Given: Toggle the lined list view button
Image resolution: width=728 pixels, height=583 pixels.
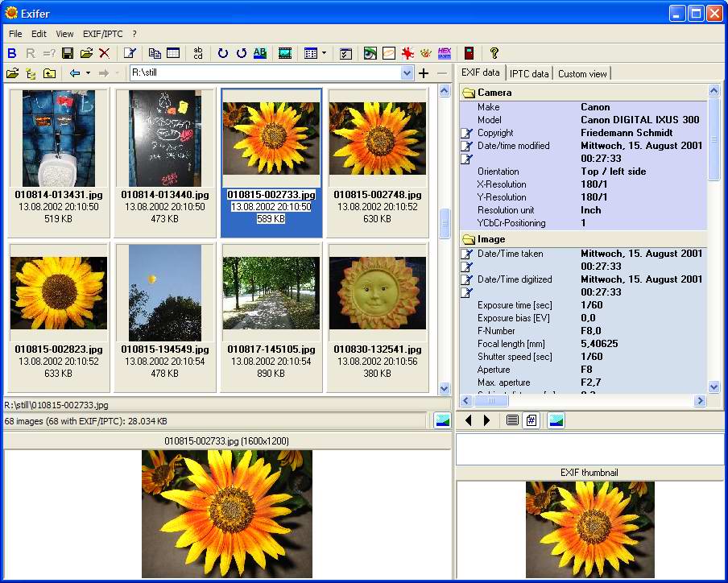Looking at the screenshot, I should [x=512, y=420].
